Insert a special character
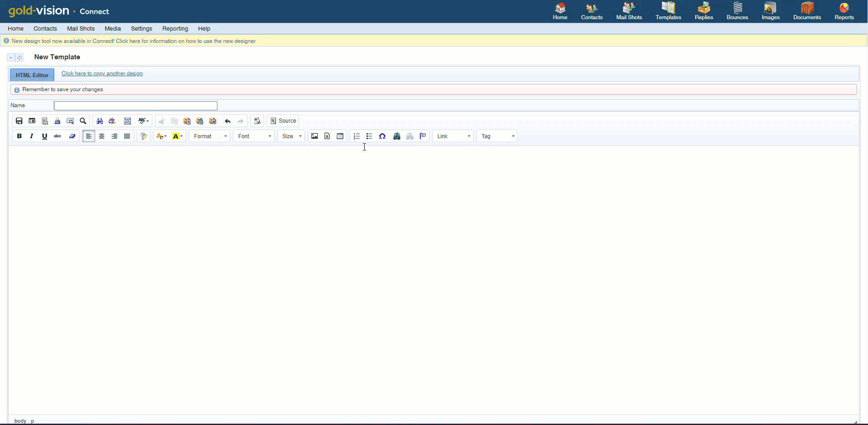Viewport: 868px width, 425px height. click(x=382, y=136)
